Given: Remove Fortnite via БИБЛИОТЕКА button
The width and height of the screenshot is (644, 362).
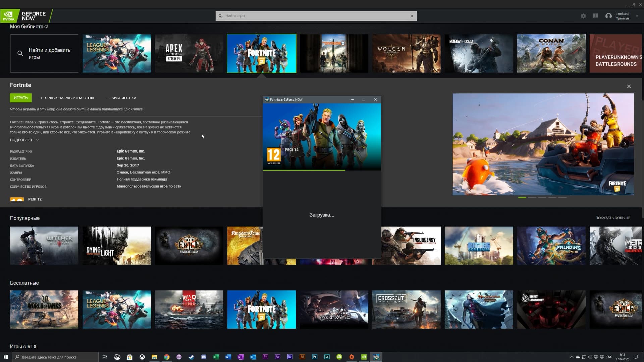Looking at the screenshot, I should tap(121, 98).
